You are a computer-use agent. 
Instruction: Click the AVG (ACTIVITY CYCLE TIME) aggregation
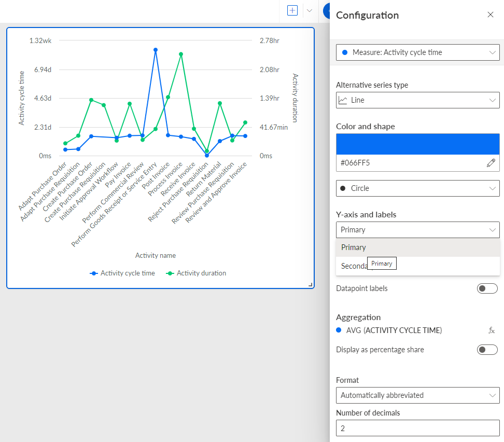pos(394,330)
